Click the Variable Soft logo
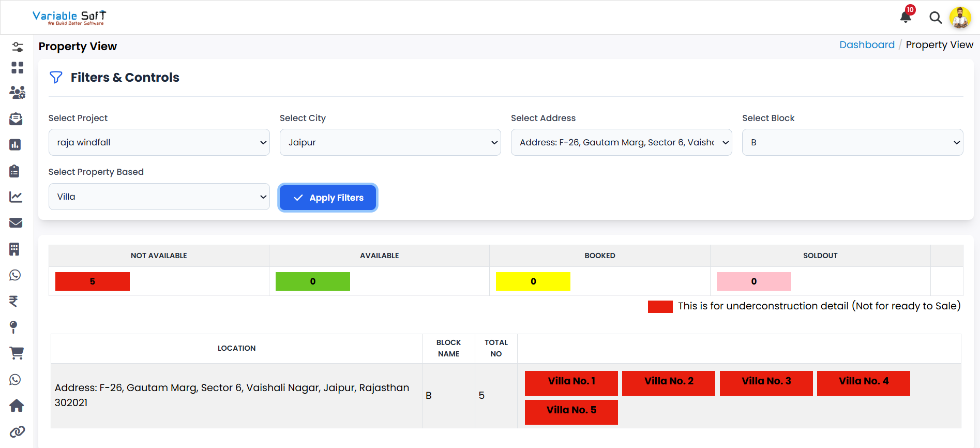Viewport: 980px width, 448px height. pos(69,18)
